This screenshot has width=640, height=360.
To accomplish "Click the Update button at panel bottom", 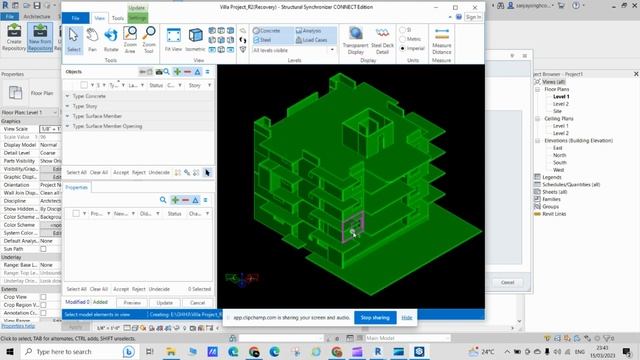I will (164, 303).
